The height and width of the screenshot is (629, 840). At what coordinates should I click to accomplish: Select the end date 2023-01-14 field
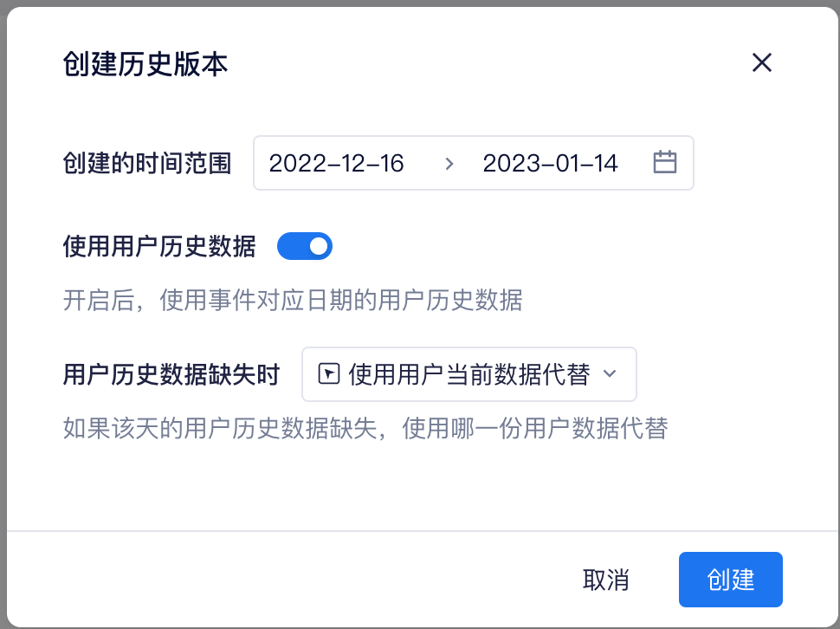(x=550, y=164)
